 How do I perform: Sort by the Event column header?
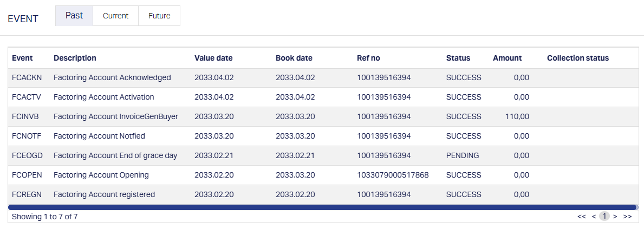[x=22, y=58]
